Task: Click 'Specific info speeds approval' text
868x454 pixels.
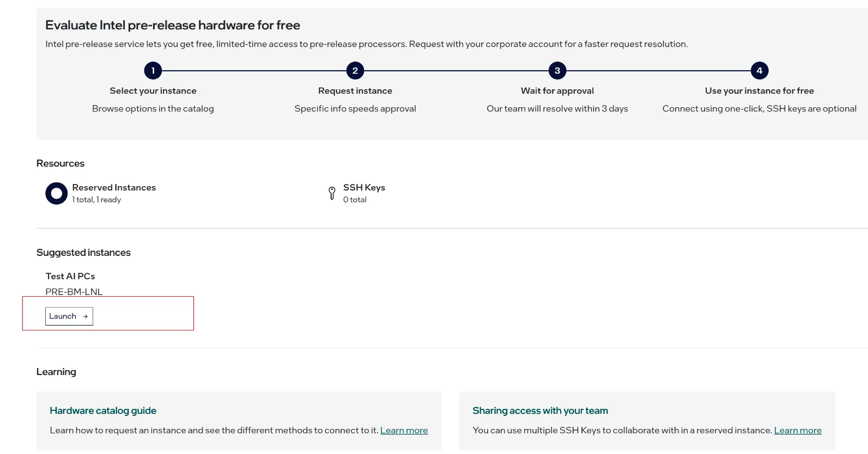Action: tap(355, 109)
